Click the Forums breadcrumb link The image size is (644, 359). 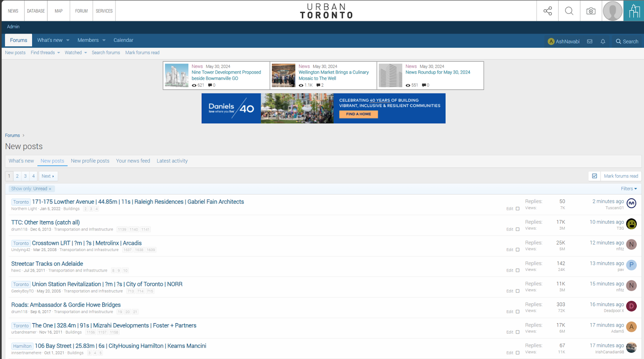12,135
